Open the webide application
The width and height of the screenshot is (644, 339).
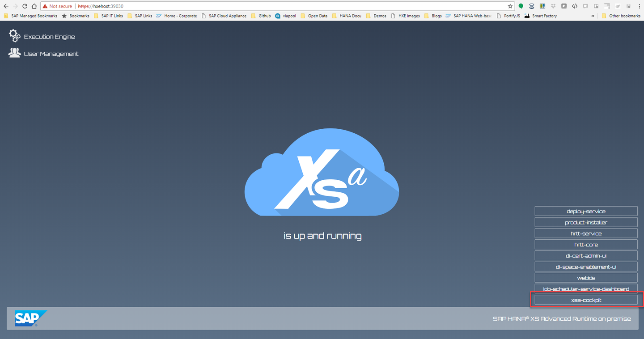coord(586,278)
